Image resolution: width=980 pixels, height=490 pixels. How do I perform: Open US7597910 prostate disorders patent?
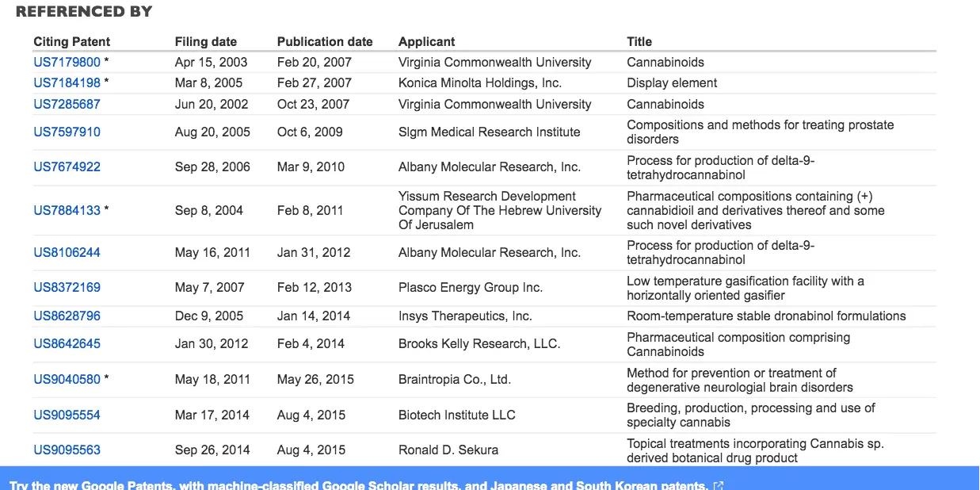tap(67, 132)
